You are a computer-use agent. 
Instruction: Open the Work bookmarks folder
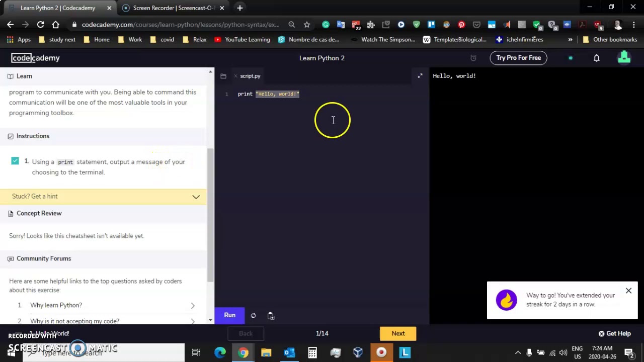click(130, 39)
